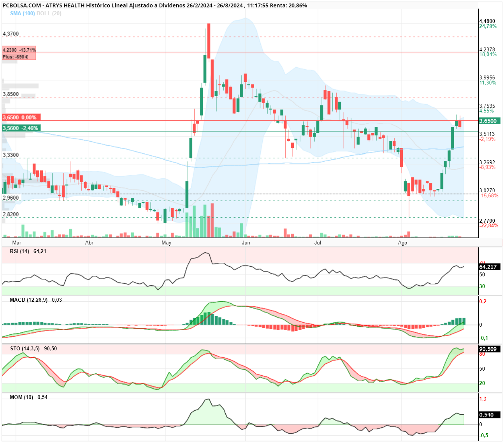Click the 4,3700 resistance level label
Image resolution: width=504 pixels, height=443 pixels.
11,34
